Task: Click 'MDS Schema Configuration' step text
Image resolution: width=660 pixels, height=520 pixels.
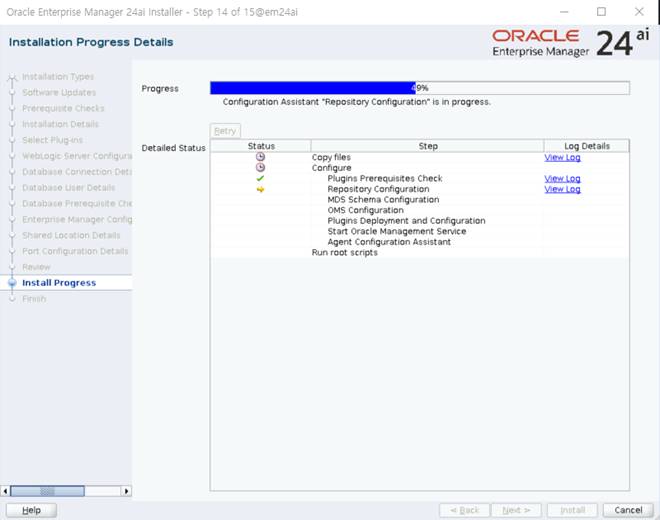Action: click(383, 200)
